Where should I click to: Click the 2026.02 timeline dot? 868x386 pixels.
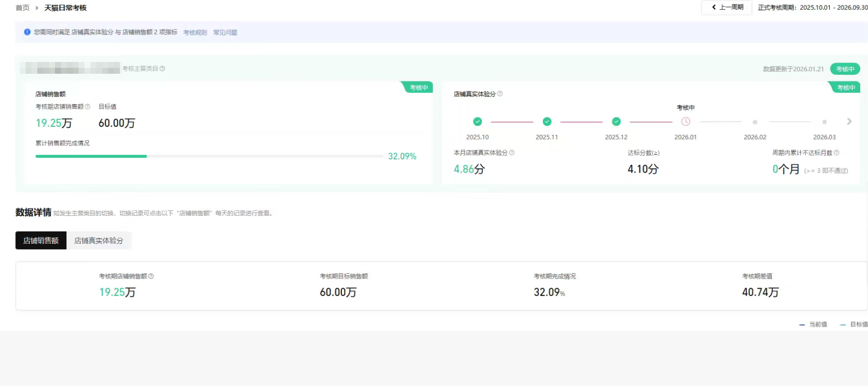[x=755, y=122]
